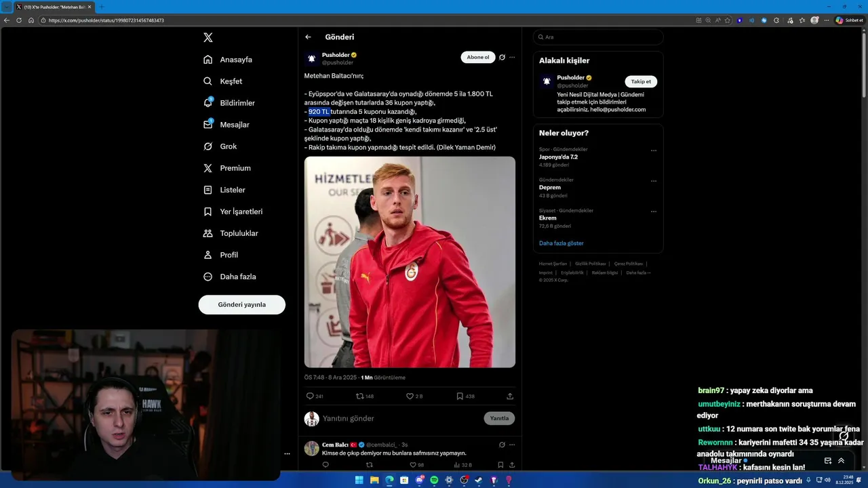Open Spotify from taskbar

point(434,480)
